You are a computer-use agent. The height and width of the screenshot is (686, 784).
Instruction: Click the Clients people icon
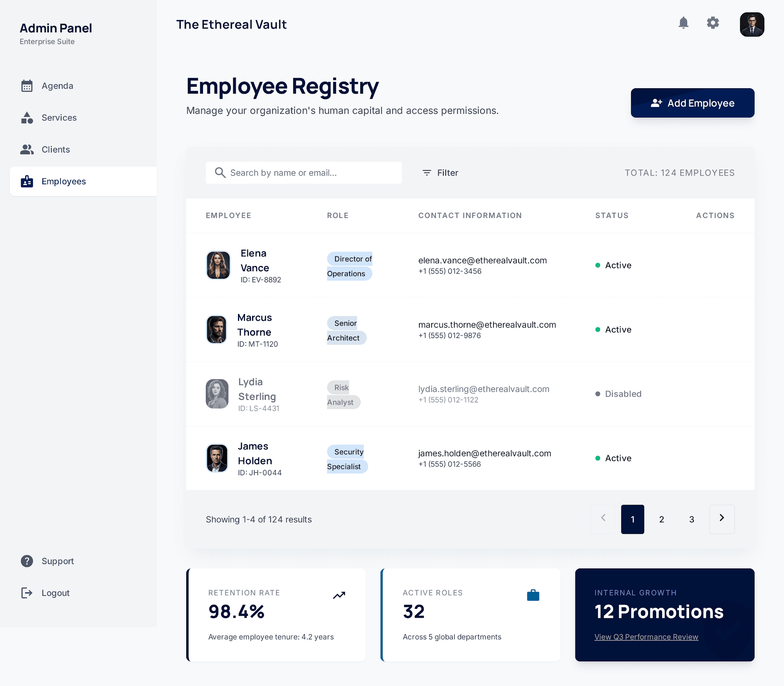[27, 149]
